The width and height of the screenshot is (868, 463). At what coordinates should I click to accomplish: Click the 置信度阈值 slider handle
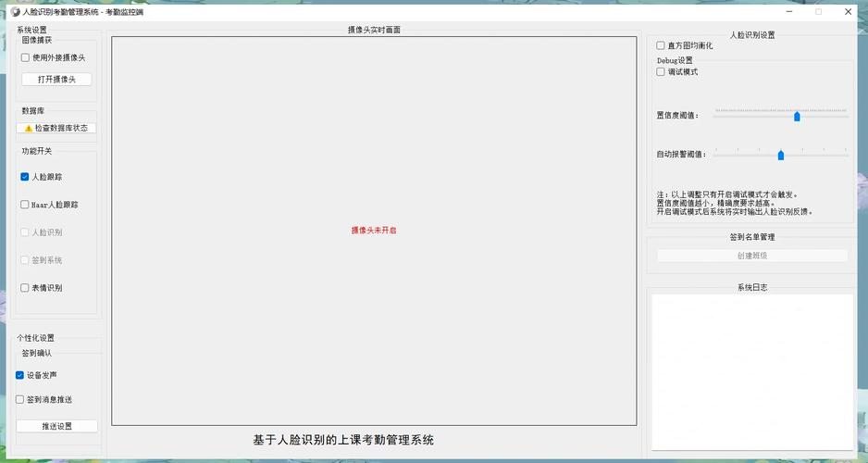click(x=797, y=117)
